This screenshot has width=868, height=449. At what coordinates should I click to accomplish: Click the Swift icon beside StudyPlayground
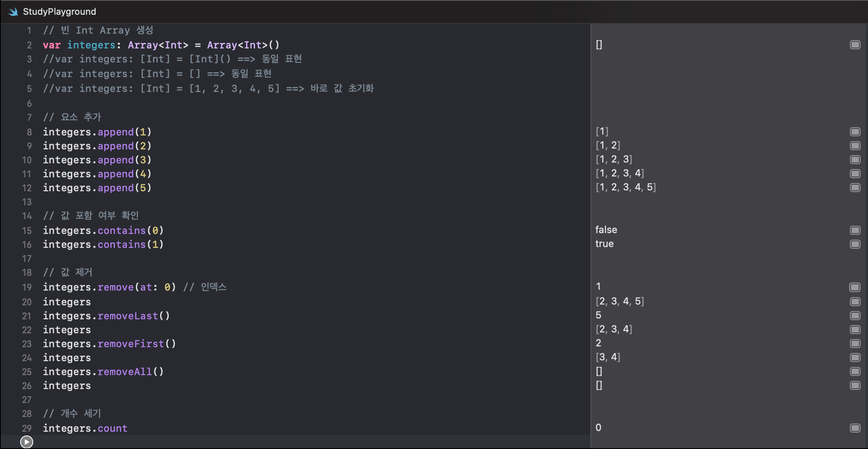click(x=13, y=11)
